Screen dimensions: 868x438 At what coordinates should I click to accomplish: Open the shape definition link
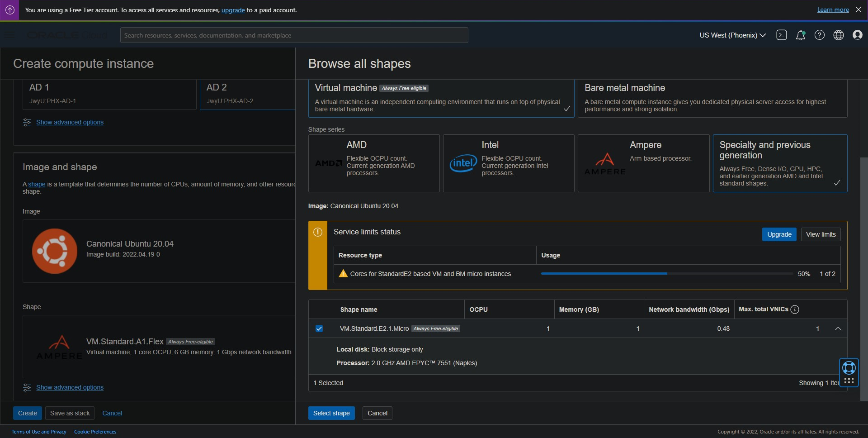[37, 184]
